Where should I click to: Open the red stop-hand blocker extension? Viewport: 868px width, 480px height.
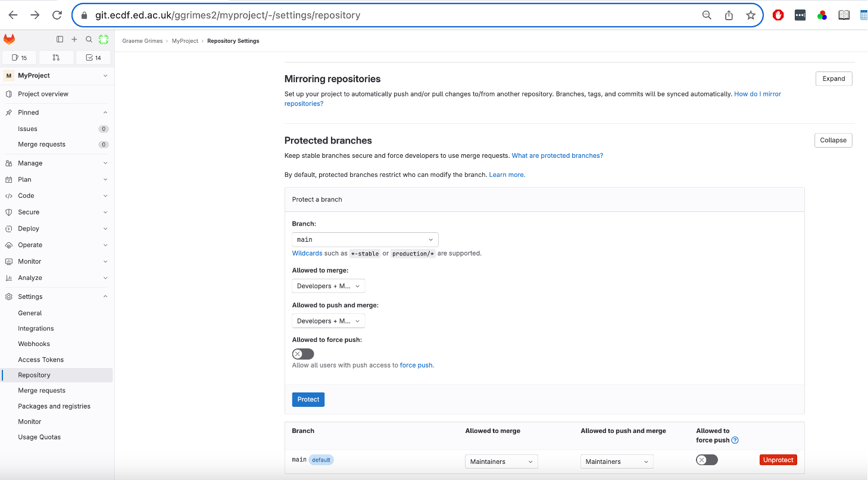(778, 15)
